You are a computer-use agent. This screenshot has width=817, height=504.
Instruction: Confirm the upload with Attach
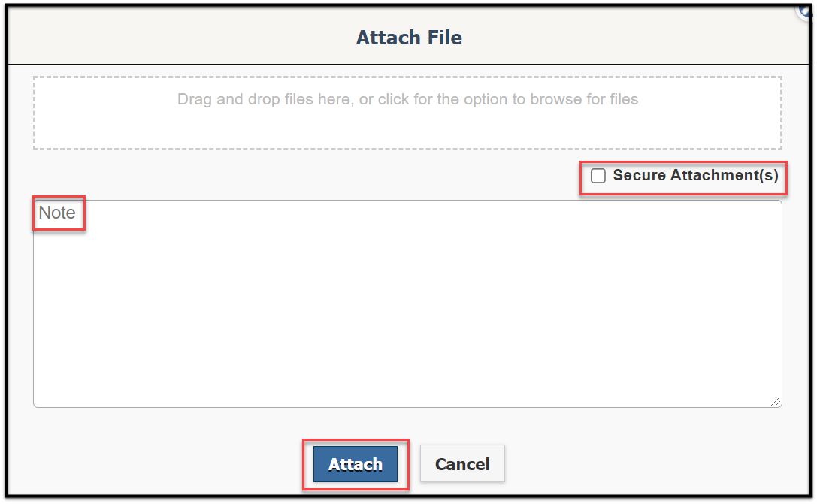[x=356, y=464]
